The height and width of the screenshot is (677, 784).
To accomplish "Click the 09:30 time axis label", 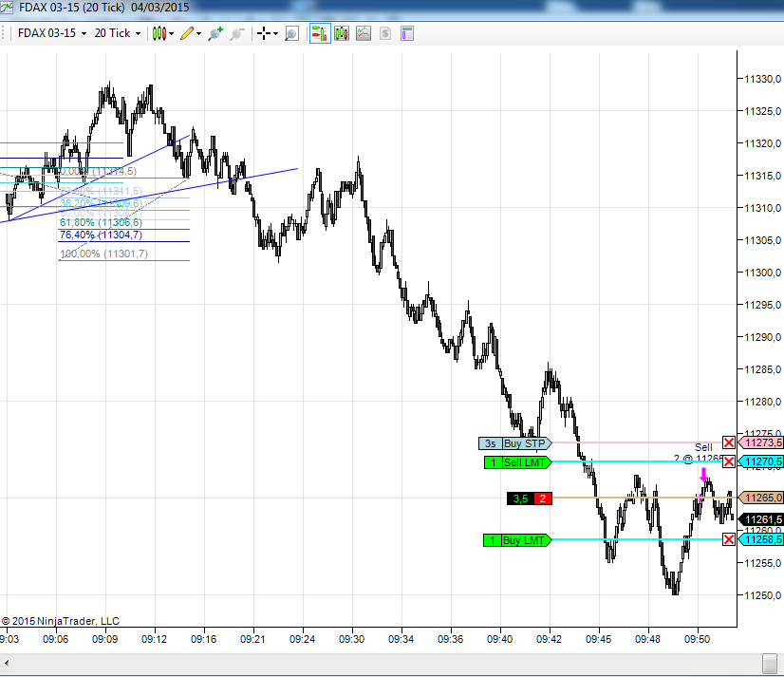I will [351, 639].
